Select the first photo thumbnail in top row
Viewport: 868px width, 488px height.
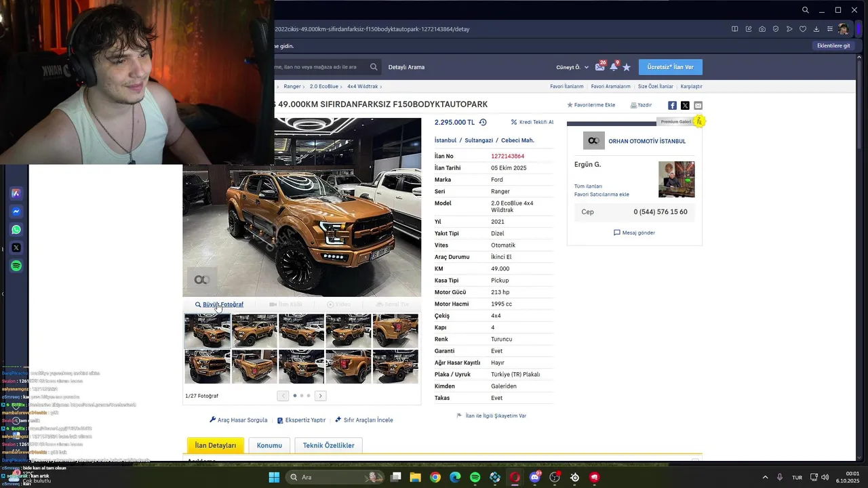208,331
